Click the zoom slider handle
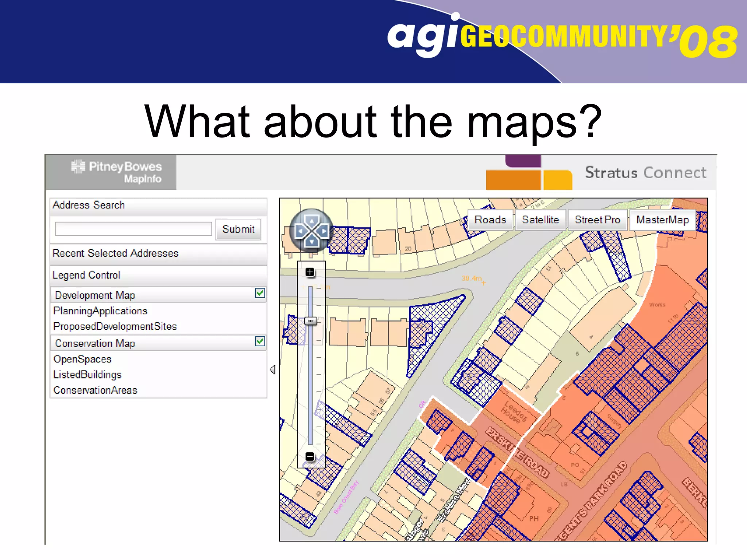 point(310,321)
